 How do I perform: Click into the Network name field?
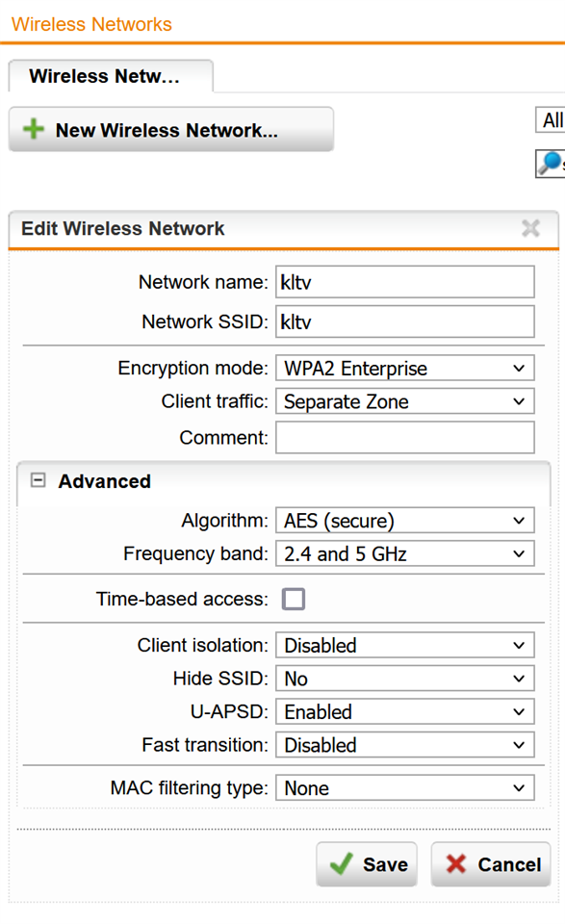click(x=405, y=282)
